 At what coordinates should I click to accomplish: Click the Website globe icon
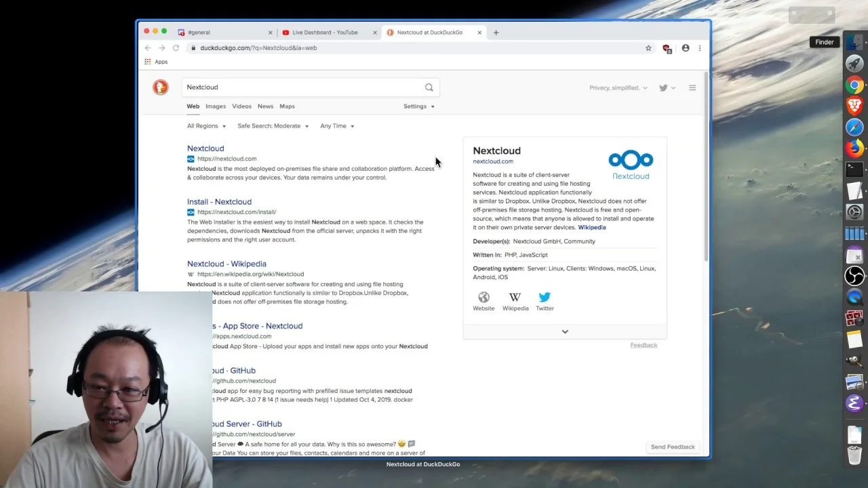pyautogui.click(x=484, y=297)
